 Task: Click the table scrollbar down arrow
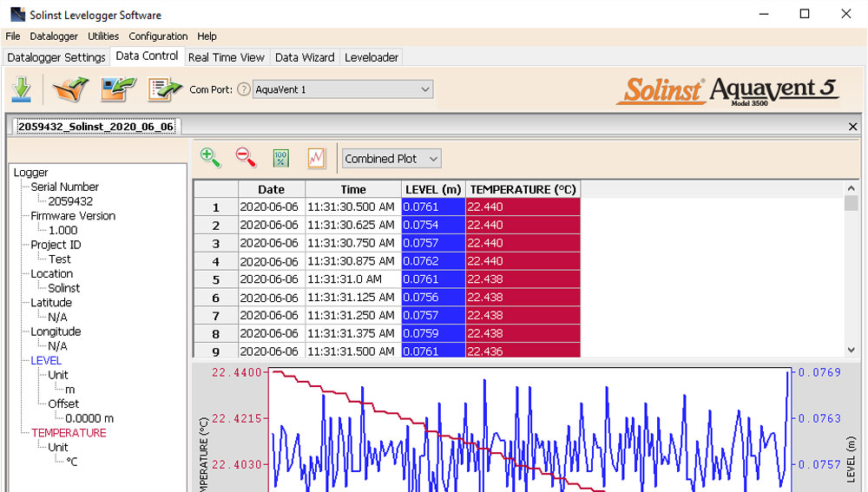click(x=851, y=350)
